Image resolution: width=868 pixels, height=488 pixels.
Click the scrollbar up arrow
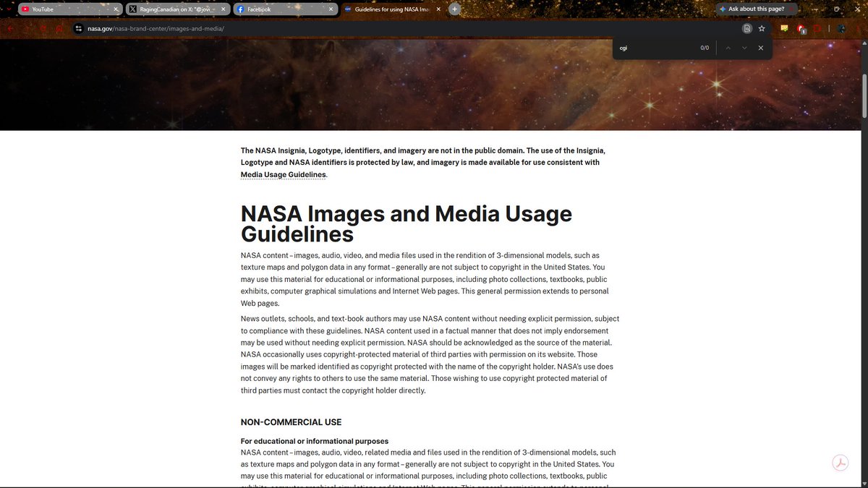pos(864,44)
